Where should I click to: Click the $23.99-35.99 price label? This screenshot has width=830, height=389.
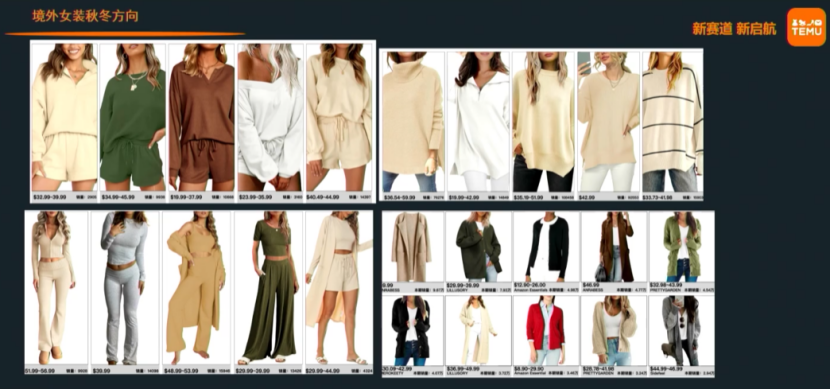point(255,197)
